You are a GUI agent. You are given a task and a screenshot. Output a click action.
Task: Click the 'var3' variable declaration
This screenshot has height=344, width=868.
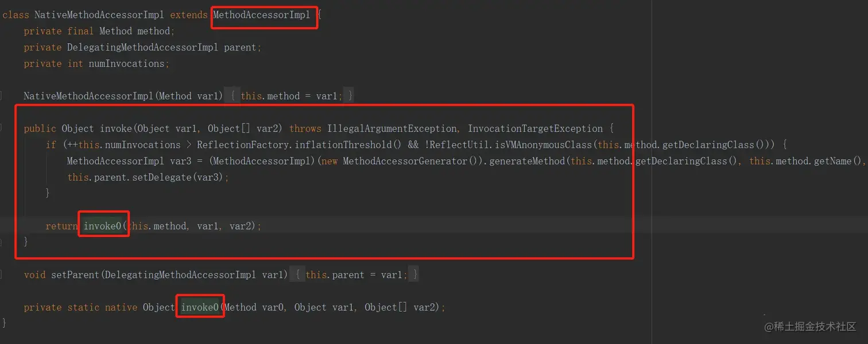[x=181, y=161]
